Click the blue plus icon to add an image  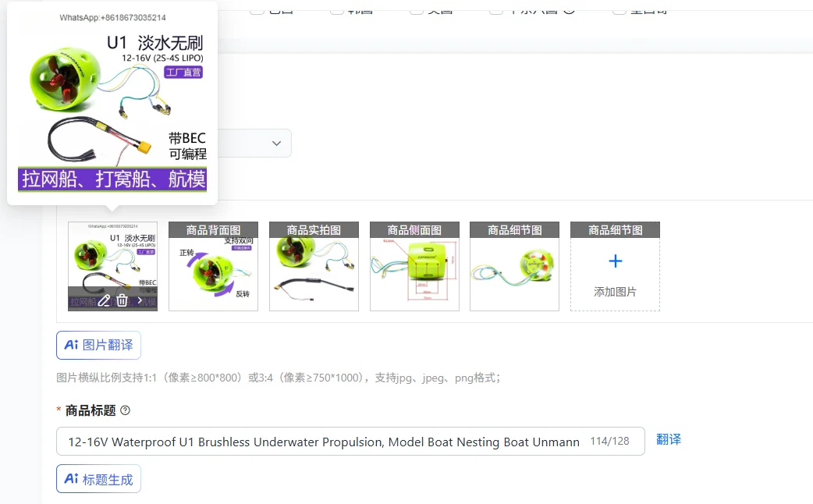pos(615,261)
